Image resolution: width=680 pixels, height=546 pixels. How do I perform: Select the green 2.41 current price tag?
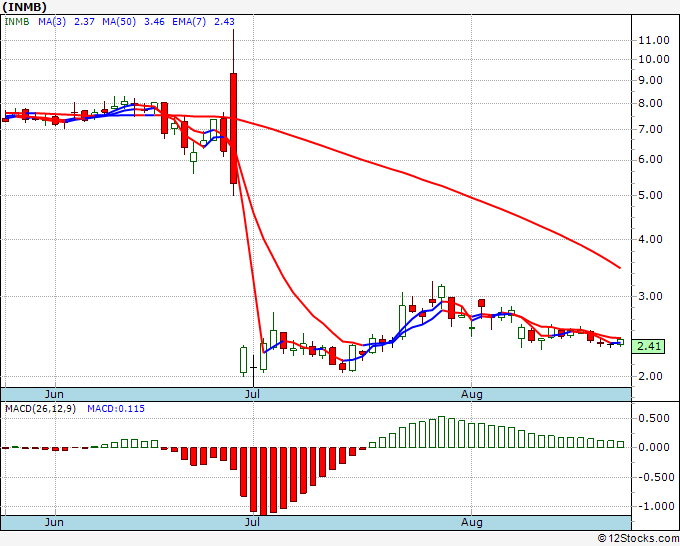coord(649,346)
